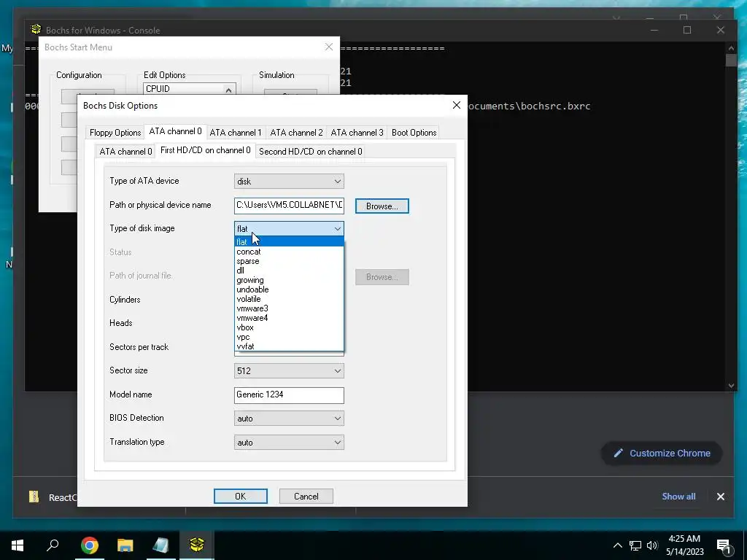
Task: Open the volume tray icon
Action: coord(652,545)
